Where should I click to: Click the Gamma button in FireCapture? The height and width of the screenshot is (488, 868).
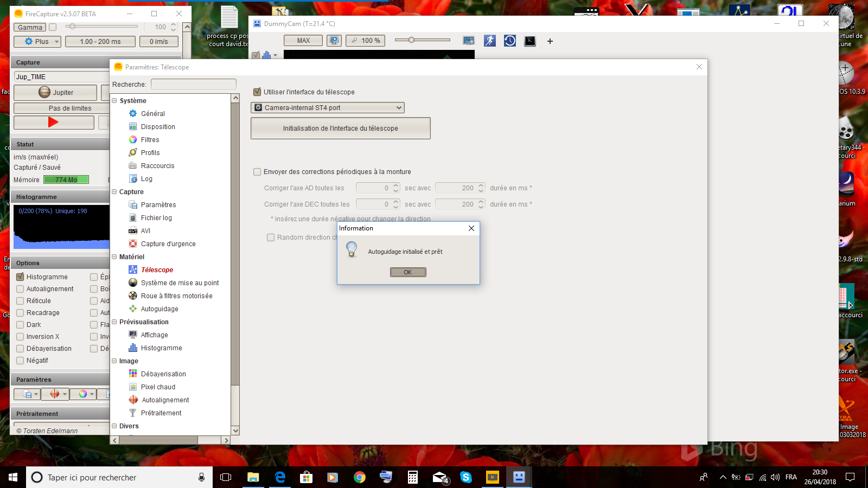(x=30, y=27)
